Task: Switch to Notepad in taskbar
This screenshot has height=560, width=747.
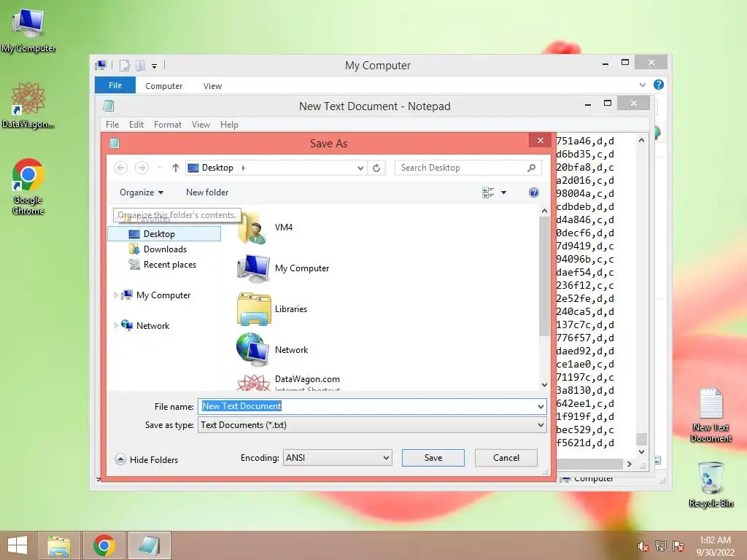Action: (149, 545)
